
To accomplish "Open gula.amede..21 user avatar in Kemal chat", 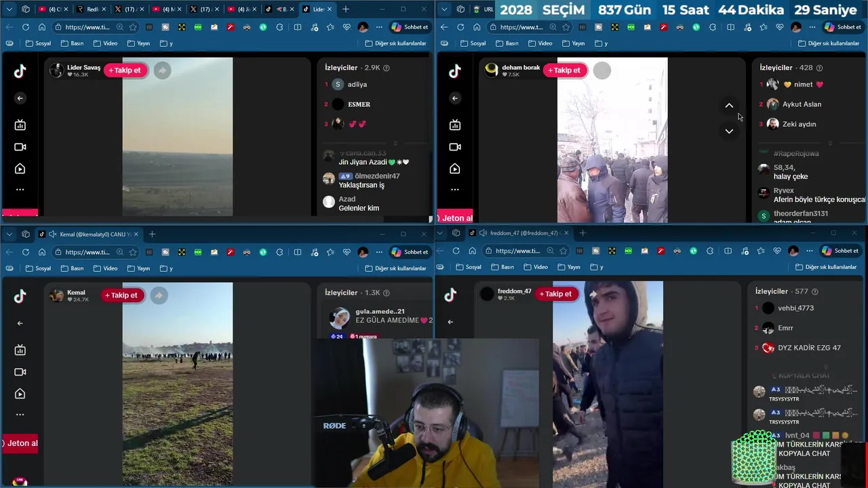I will (339, 317).
